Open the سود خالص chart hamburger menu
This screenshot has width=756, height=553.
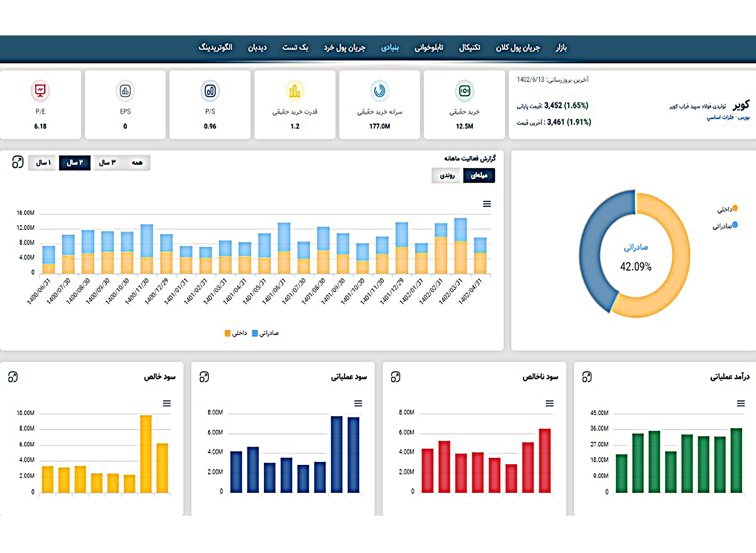pyautogui.click(x=167, y=403)
